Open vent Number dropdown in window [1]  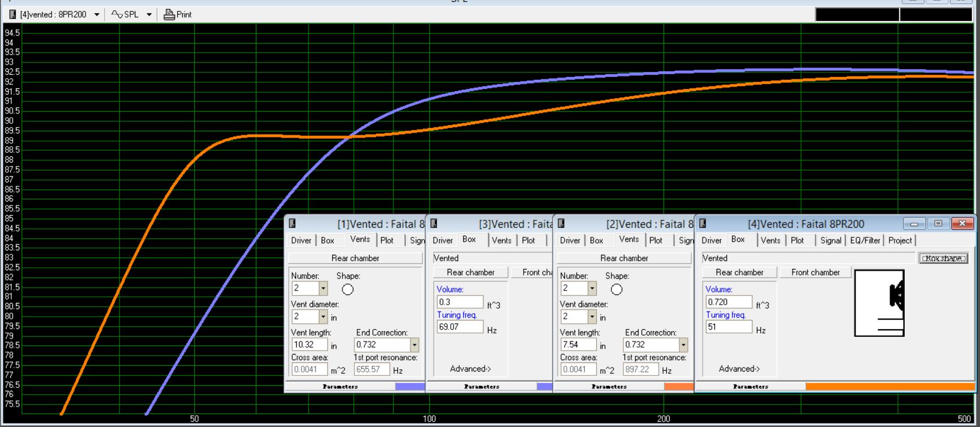pos(323,288)
